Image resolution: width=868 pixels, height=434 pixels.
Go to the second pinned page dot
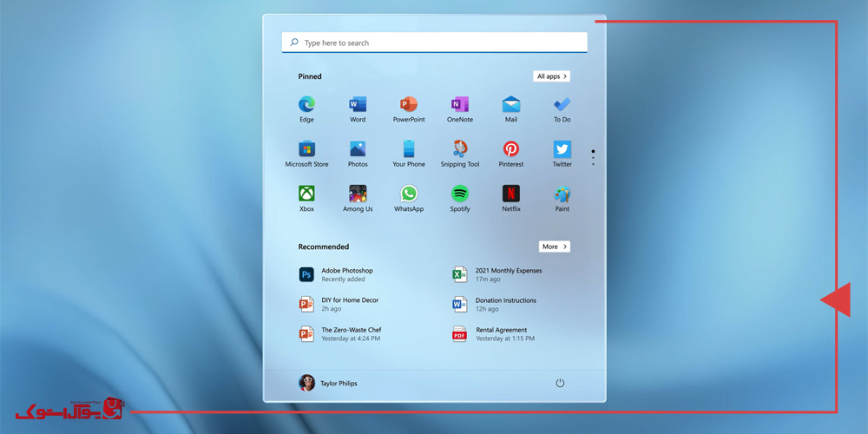click(593, 158)
